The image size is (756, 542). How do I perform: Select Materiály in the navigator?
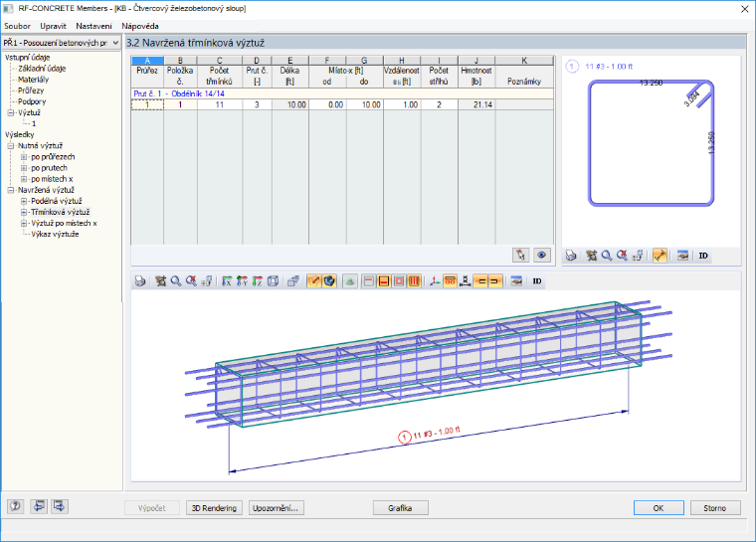tap(33, 80)
